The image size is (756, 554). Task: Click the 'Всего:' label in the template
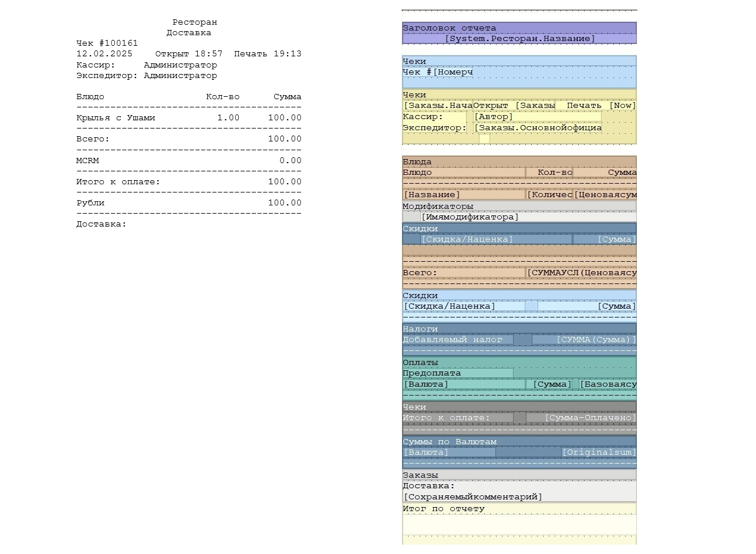(464, 273)
